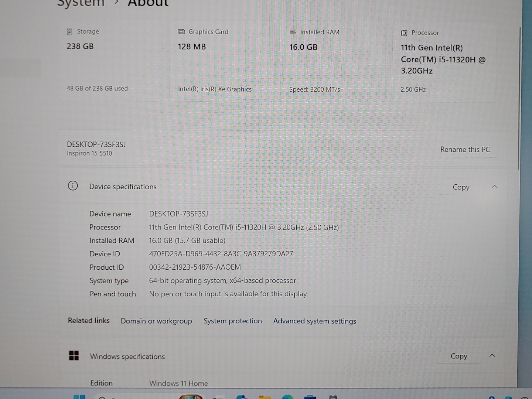The width and height of the screenshot is (532, 399).
Task: Click the Processor chip icon
Action: pos(404,33)
